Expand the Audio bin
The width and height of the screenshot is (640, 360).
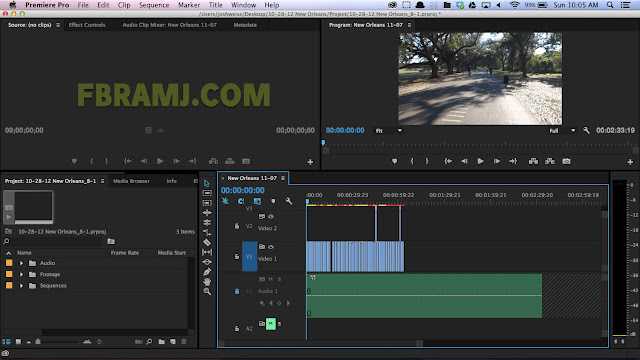click(21, 263)
